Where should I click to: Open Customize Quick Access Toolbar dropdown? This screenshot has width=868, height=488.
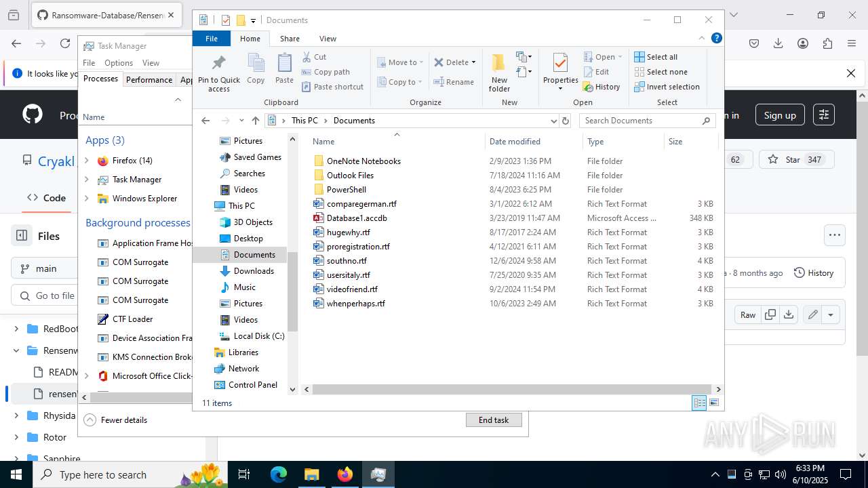click(x=253, y=20)
